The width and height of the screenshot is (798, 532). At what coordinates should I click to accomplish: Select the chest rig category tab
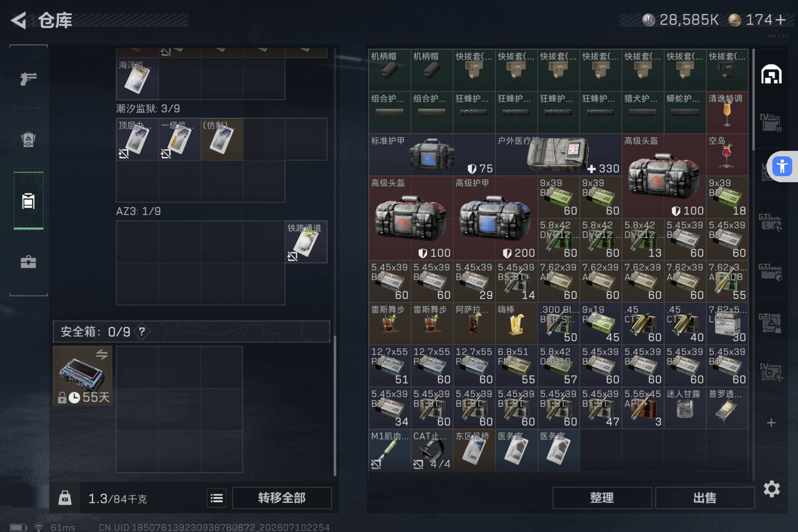click(29, 201)
